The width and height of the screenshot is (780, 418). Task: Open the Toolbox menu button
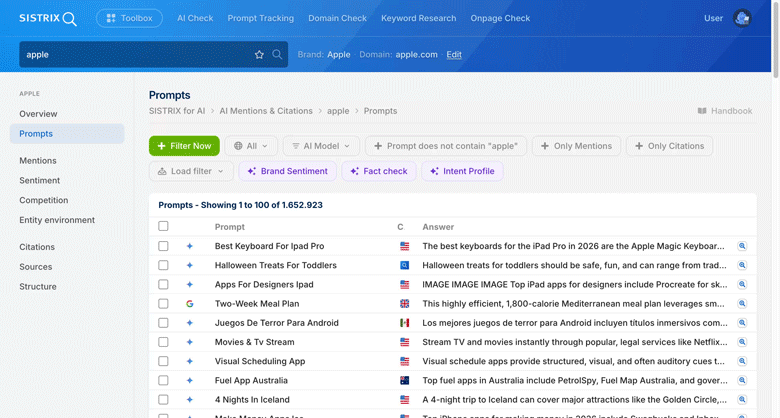click(x=129, y=18)
